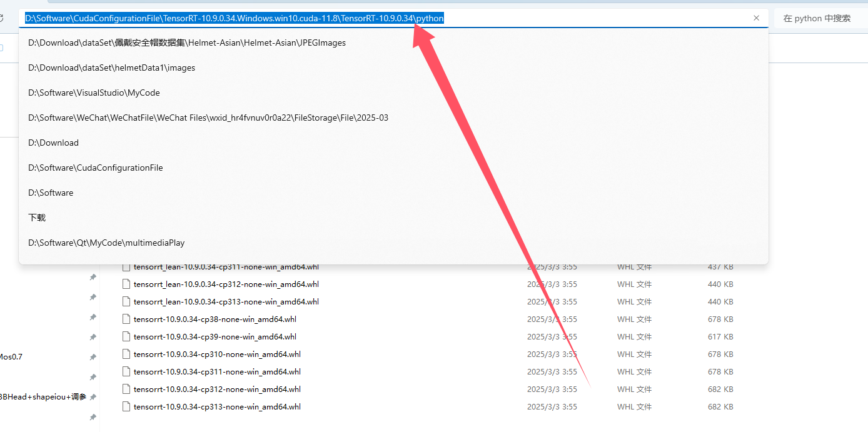Viewport: 868px width, 432px height.
Task: Tick the checkbox for tensorrt_lean-cp311 row
Action: 127,266
